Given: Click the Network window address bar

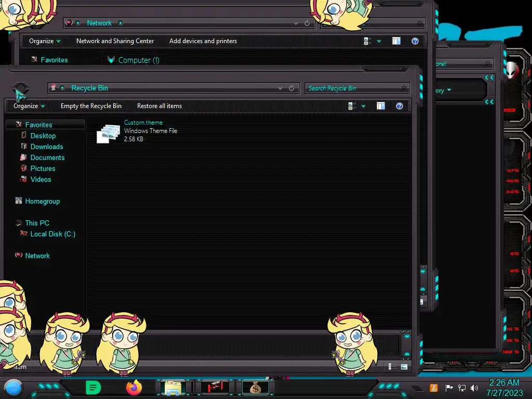Looking at the screenshot, I should tap(189, 23).
